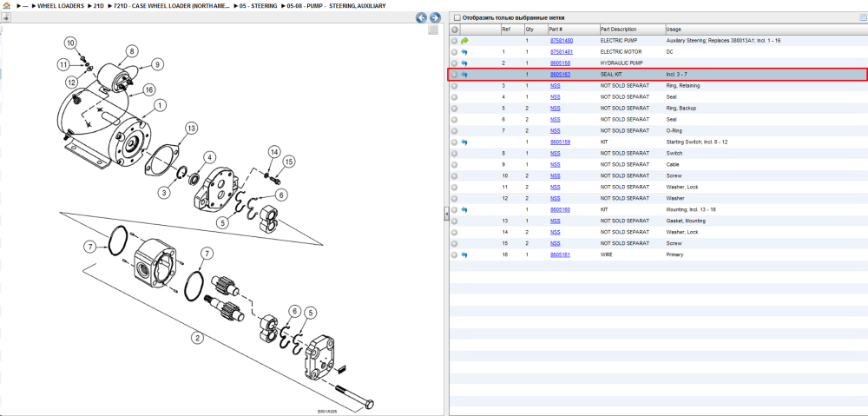Select callout 1 on the motor diagram
This screenshot has width=868, height=416.
click(x=160, y=105)
